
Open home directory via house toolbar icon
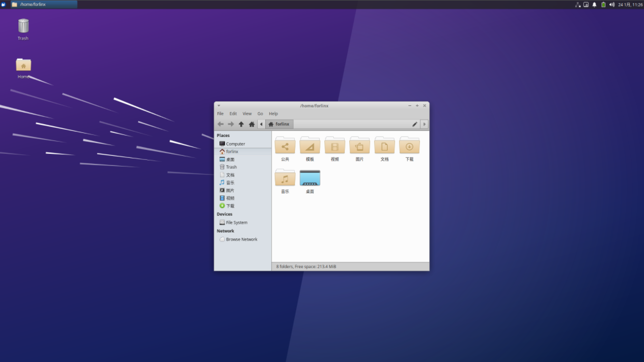point(251,124)
